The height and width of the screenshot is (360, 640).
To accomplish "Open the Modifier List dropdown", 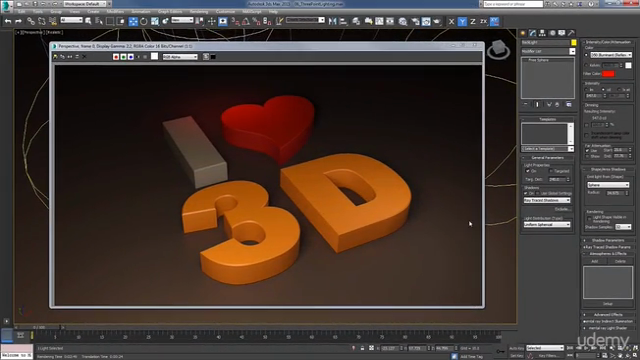I will point(548,51).
